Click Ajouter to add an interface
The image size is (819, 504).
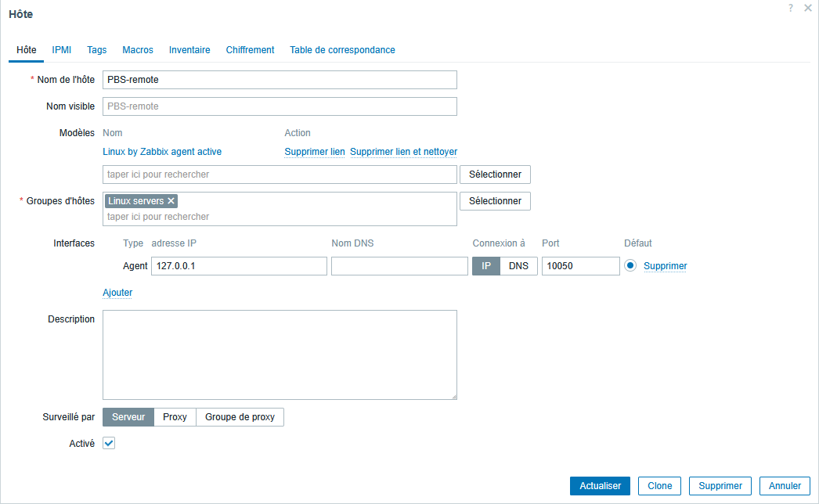[117, 292]
